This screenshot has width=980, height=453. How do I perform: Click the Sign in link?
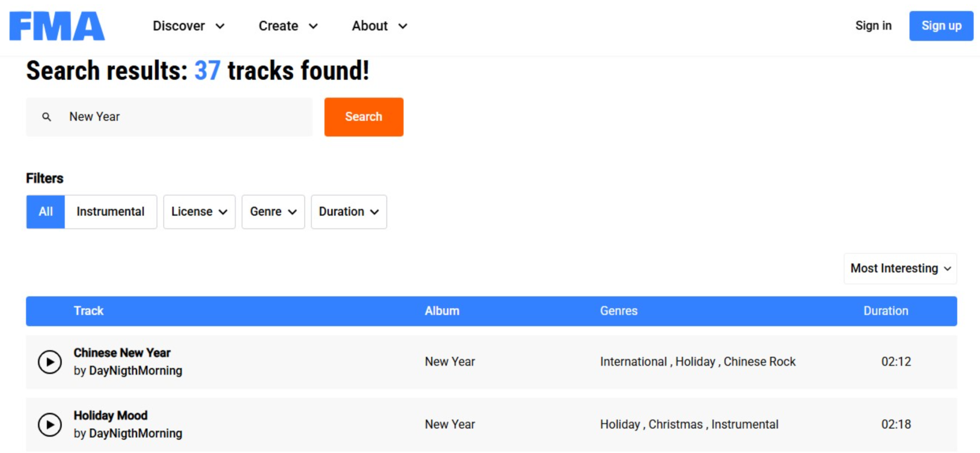tap(873, 26)
